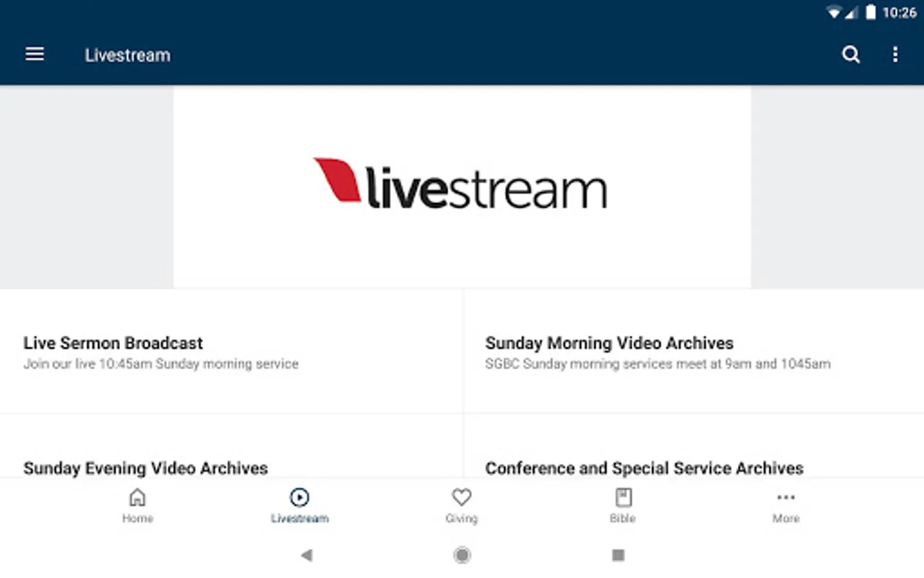Image resolution: width=924 pixels, height=578 pixels.
Task: Check the cell signal status icon
Action: [851, 12]
